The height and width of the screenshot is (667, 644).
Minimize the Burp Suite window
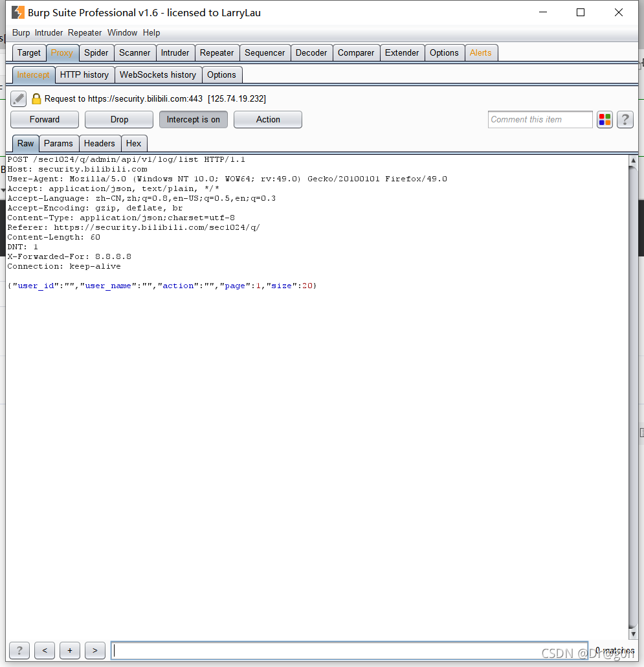pyautogui.click(x=543, y=12)
